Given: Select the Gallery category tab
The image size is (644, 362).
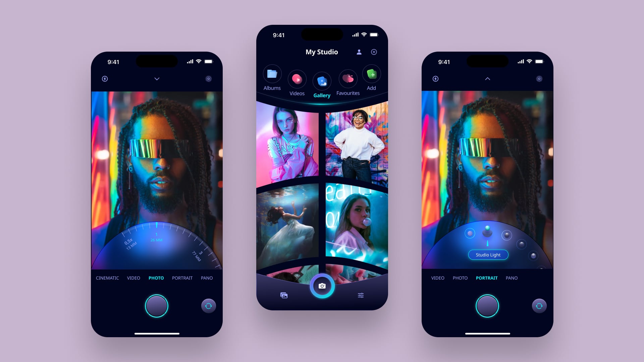Looking at the screenshot, I should click(x=322, y=84).
